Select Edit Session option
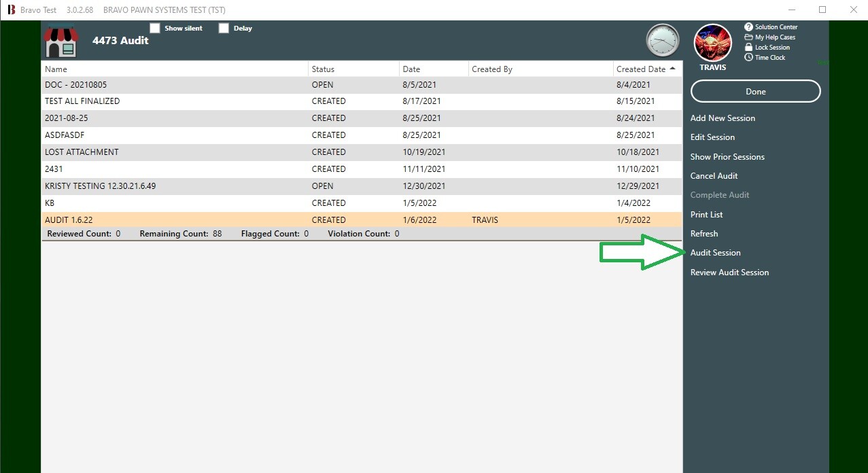The height and width of the screenshot is (473, 868). [x=712, y=137]
